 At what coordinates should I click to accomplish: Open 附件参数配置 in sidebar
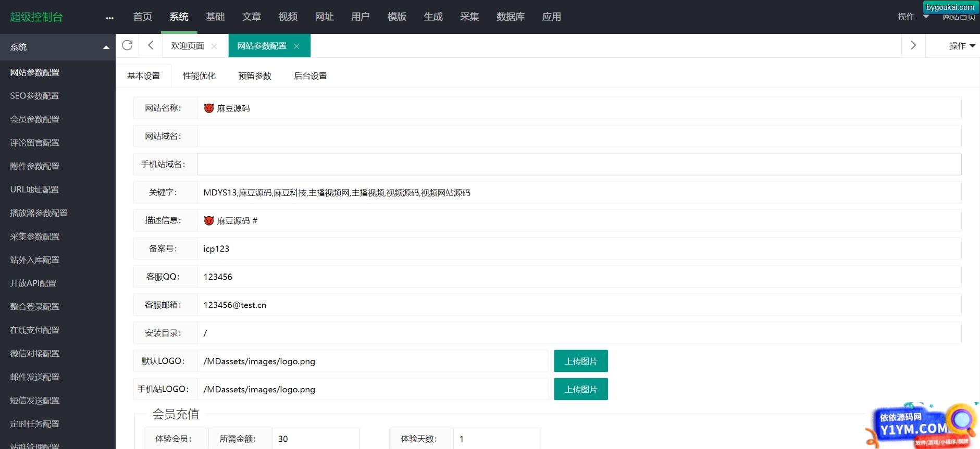35,166
